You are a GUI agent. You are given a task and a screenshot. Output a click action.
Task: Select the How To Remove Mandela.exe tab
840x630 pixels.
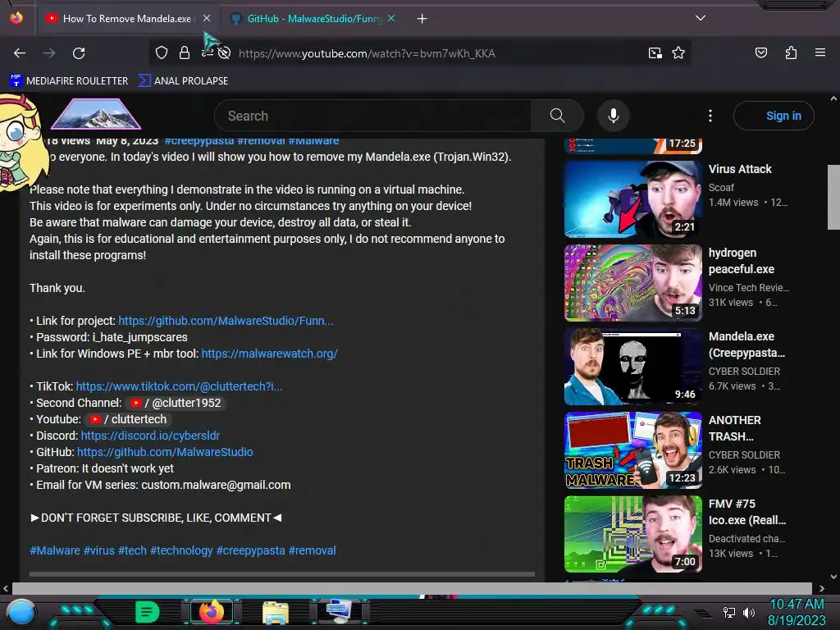tap(127, 19)
